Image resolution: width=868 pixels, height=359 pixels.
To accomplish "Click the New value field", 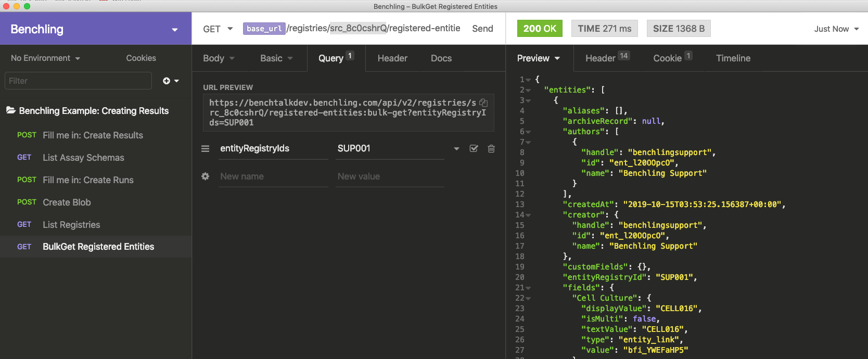I will tap(390, 176).
